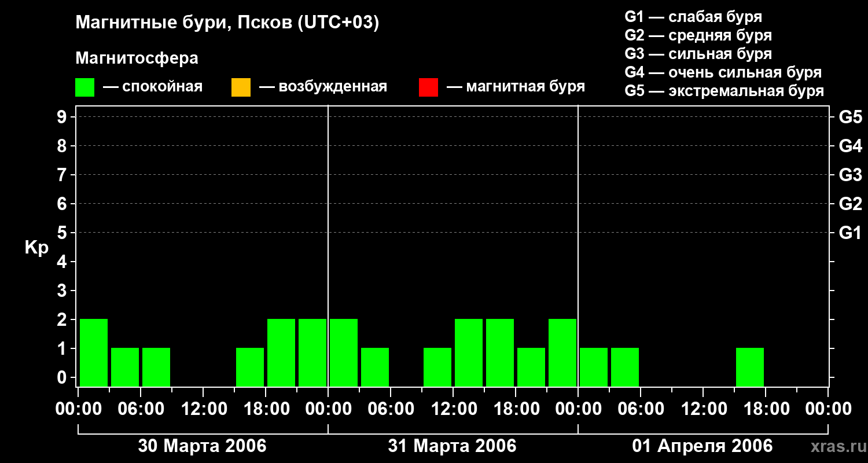This screenshot has height=463, width=868.
Task: Click the 31 March 21:00–00:00 bar
Action: point(562,352)
